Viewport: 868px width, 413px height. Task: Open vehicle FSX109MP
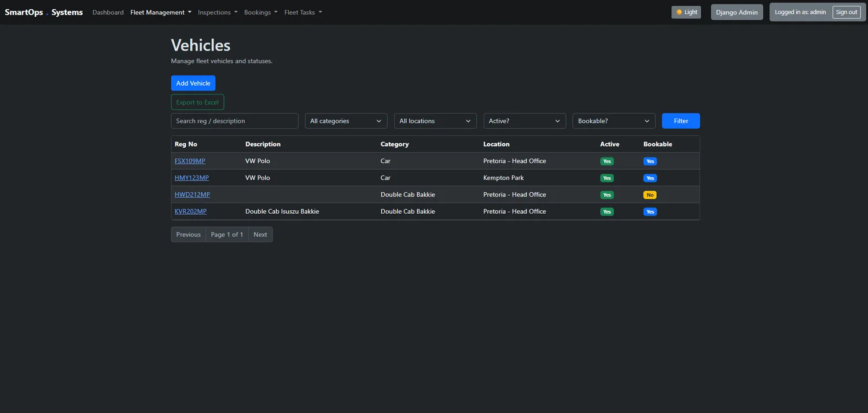point(190,161)
